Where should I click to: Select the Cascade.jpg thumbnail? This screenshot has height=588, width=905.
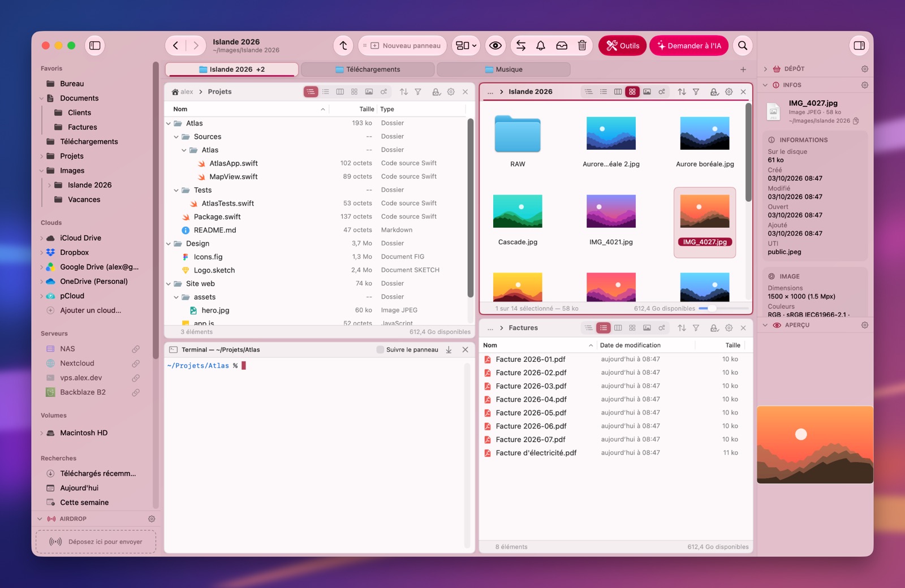(x=518, y=211)
